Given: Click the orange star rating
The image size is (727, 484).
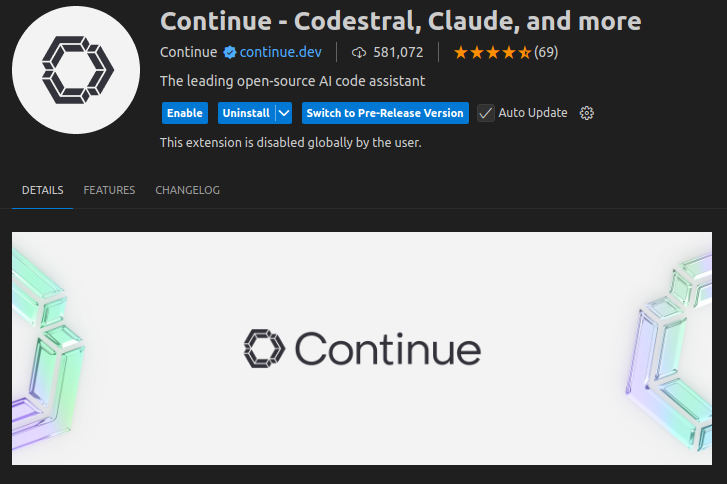Looking at the screenshot, I should click(x=492, y=52).
